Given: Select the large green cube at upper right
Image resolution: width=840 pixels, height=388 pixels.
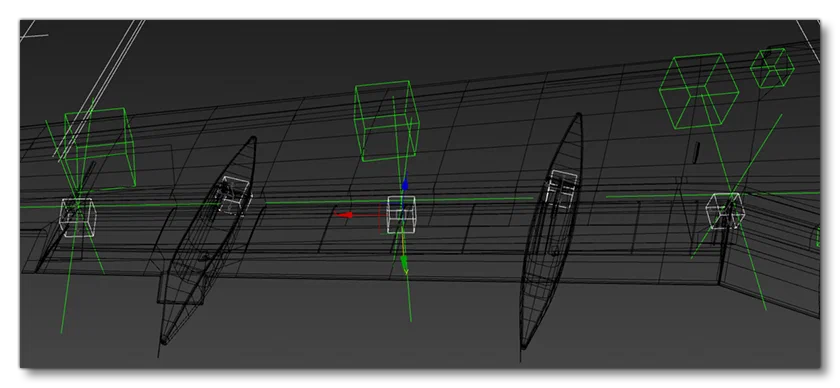Looking at the screenshot, I should [699, 91].
